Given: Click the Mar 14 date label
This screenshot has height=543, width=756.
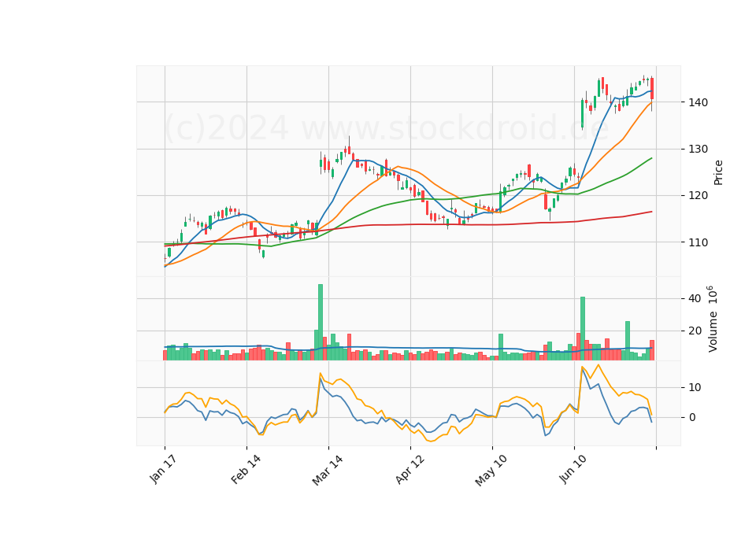Looking at the screenshot, I should (328, 470).
